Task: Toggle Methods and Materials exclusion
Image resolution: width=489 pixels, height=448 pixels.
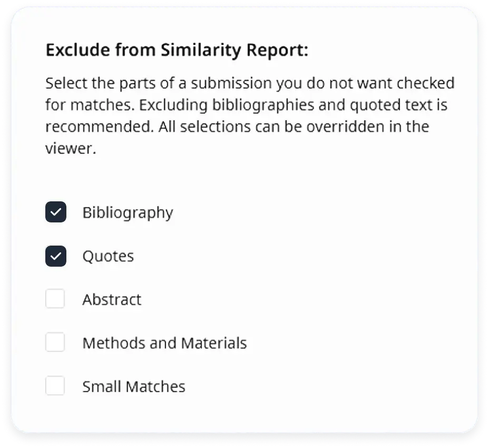Action: point(55,342)
